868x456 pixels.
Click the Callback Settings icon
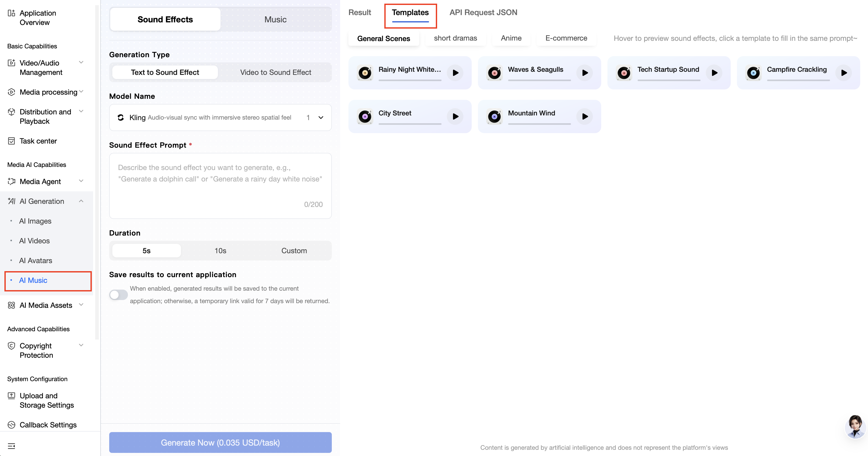[x=11, y=425]
